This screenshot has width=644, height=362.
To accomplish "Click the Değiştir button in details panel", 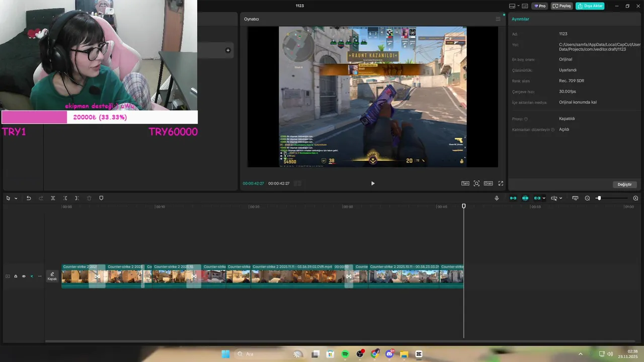I will point(624,185).
